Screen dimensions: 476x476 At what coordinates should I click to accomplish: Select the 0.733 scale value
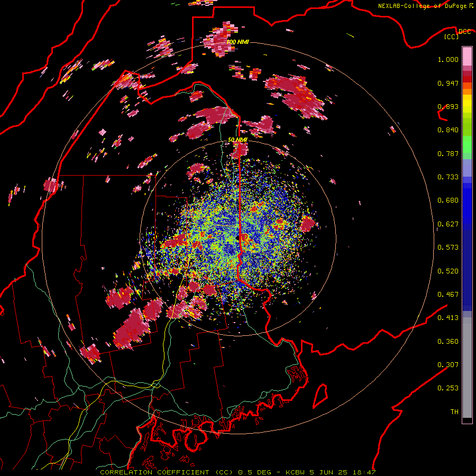click(x=448, y=177)
